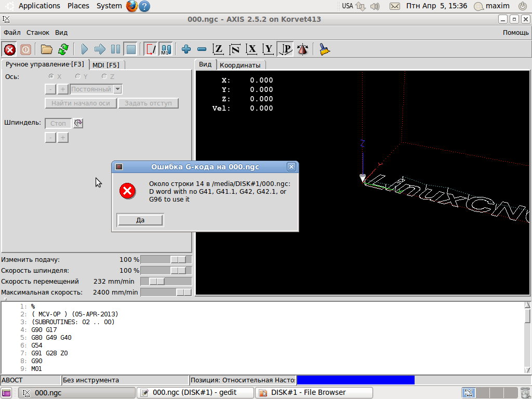Launch Firefox from top panel
Image resolution: width=532 pixels, height=399 pixels.
tap(132, 6)
